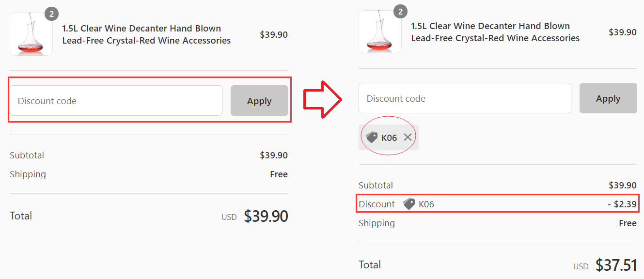Screen dimensions: 644x279
Task: Focus the left Discount code field
Action: 116,101
